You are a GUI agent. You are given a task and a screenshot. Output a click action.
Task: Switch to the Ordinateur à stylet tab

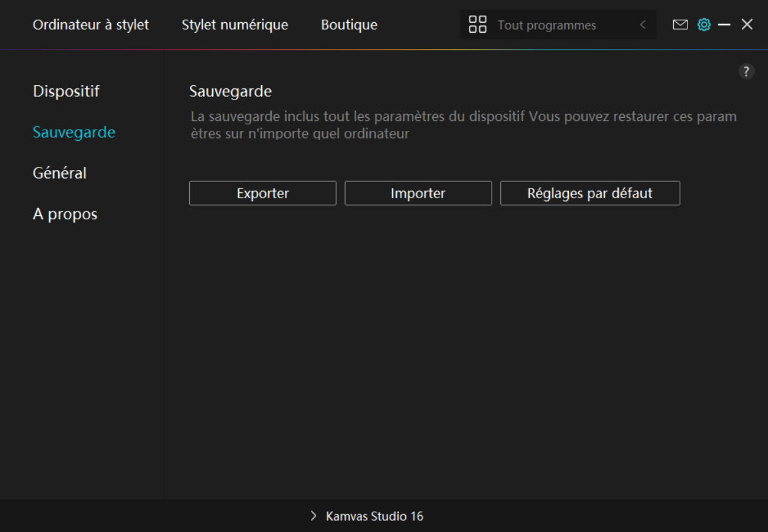tap(91, 25)
